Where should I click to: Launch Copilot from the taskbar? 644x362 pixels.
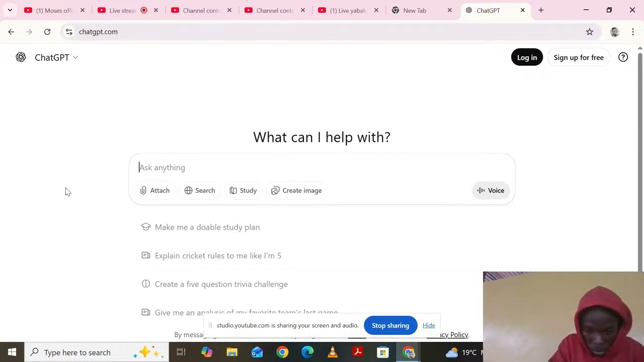point(207,352)
